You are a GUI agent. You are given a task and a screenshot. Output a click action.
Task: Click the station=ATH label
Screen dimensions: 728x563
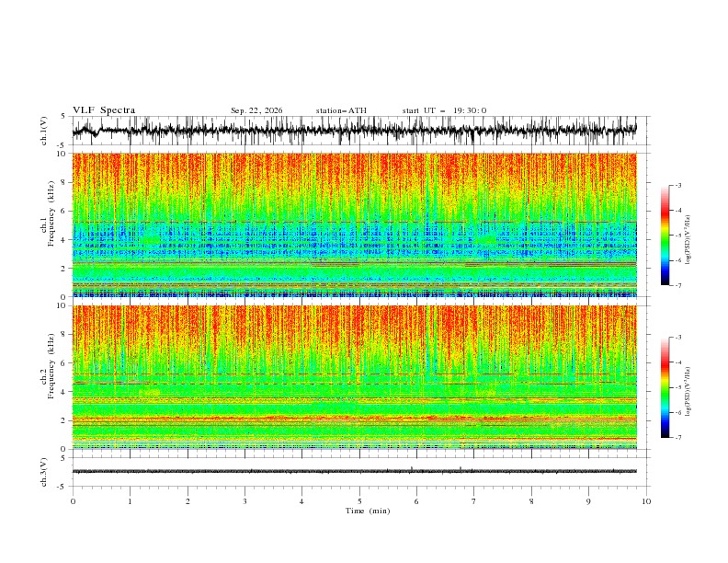point(341,110)
